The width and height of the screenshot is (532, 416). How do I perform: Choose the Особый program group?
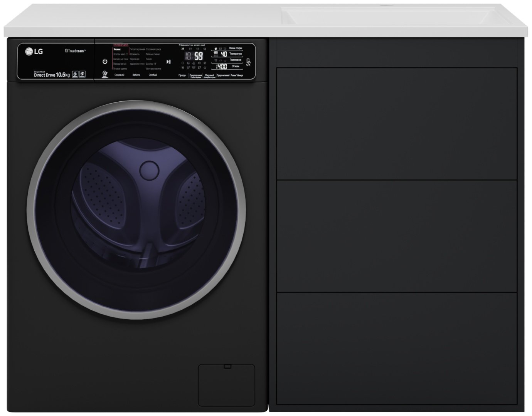point(153,75)
